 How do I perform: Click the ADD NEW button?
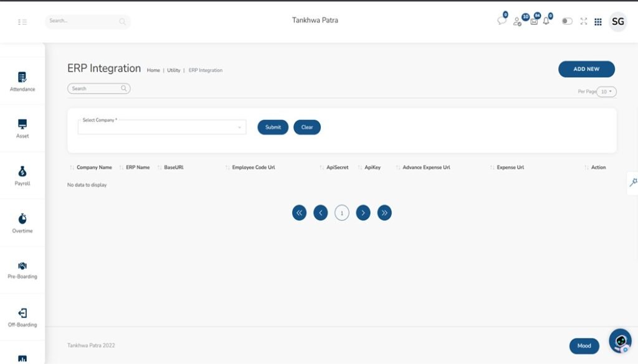tap(586, 69)
